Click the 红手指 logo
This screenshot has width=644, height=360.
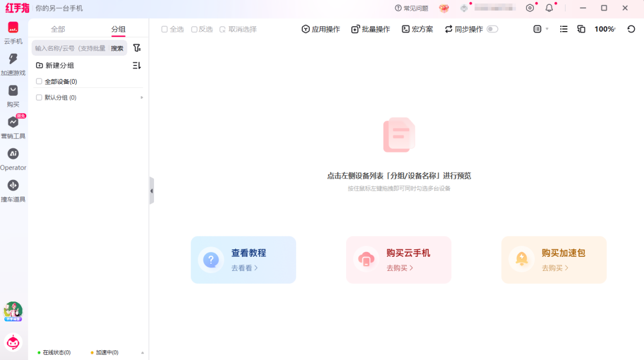(17, 8)
